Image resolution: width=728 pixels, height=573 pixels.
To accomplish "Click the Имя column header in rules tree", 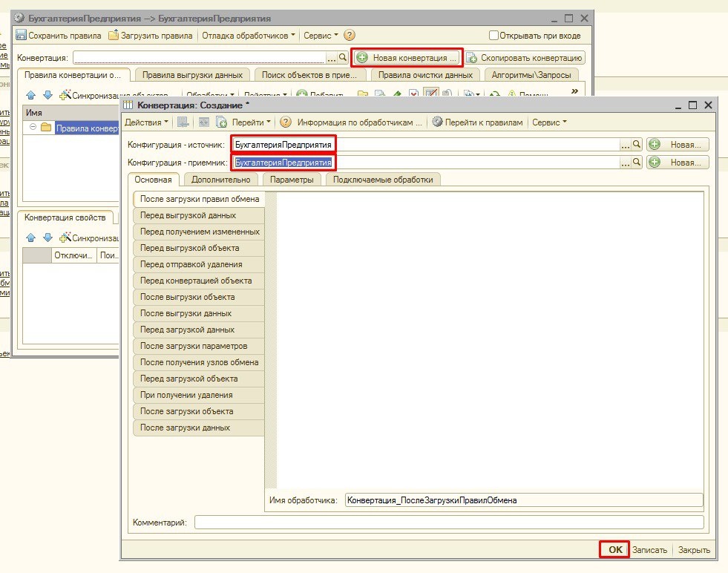I will 71,113.
